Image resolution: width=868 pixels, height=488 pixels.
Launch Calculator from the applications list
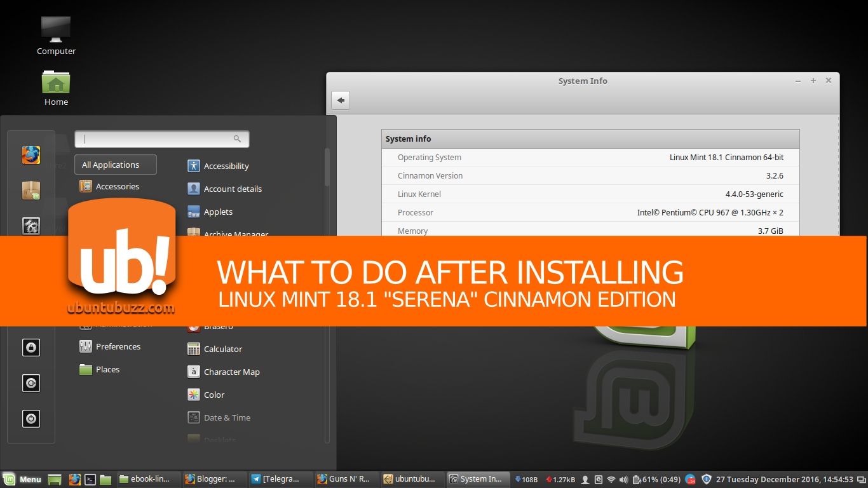215,349
